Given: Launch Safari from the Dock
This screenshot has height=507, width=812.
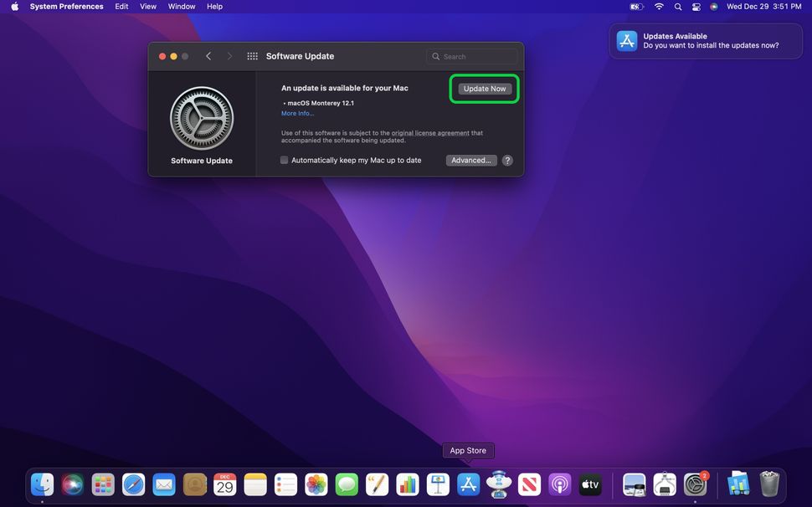Looking at the screenshot, I should pos(132,484).
